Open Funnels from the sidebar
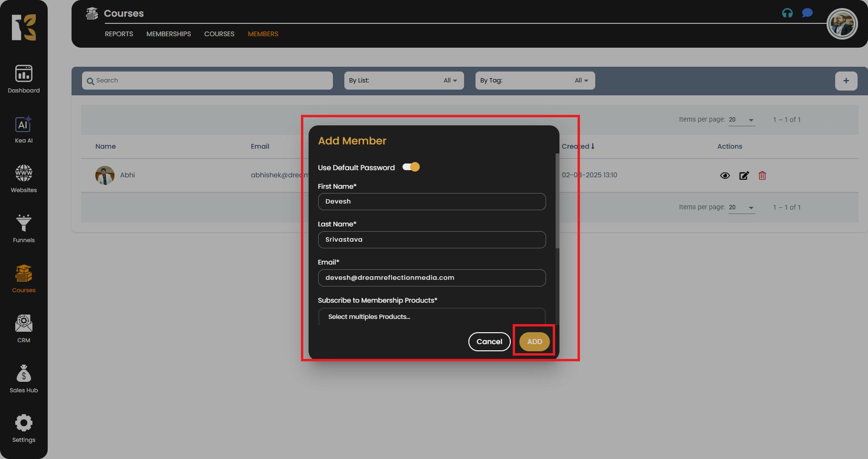 (x=23, y=229)
